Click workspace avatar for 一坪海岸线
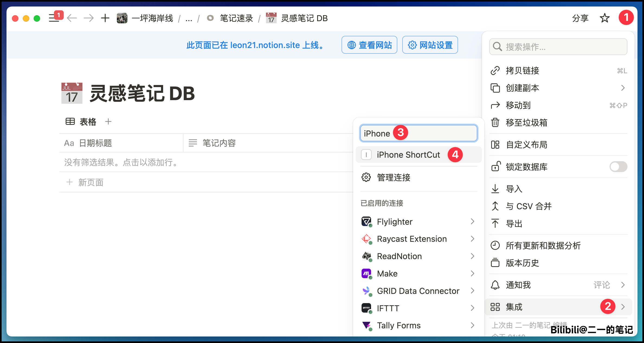 (122, 18)
